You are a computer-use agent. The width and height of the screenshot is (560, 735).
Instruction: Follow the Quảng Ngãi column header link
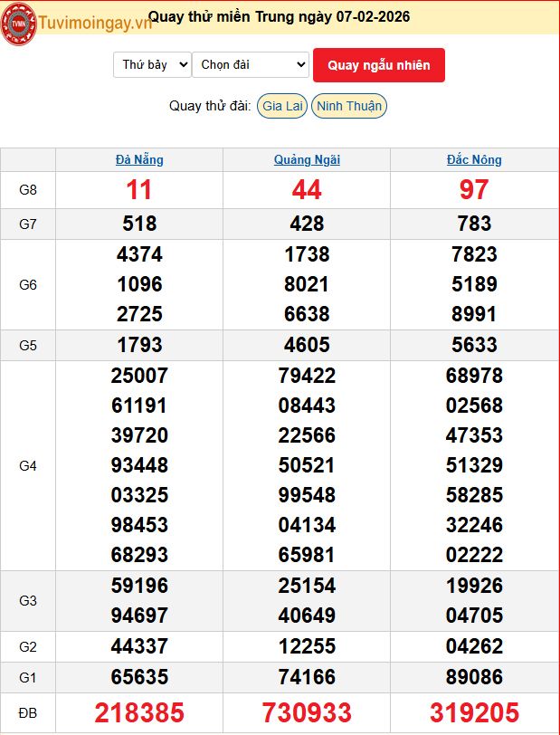click(x=307, y=159)
